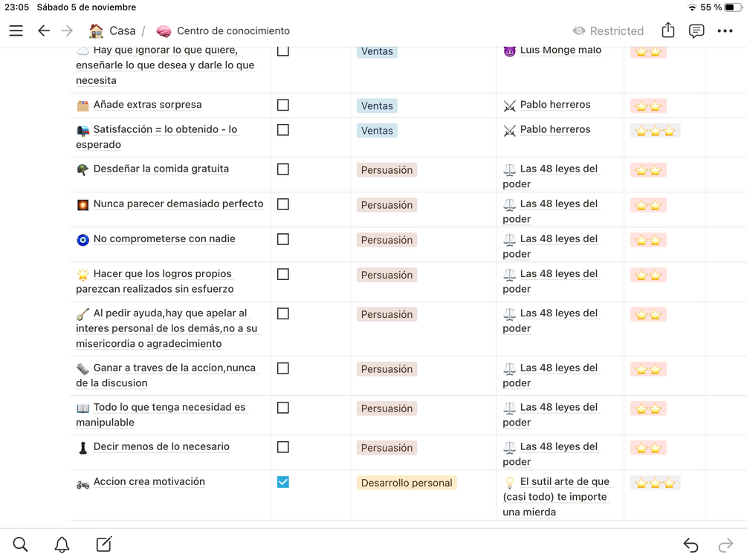The image size is (747, 560).
Task: Create a new page with compose icon
Action: pos(104,544)
